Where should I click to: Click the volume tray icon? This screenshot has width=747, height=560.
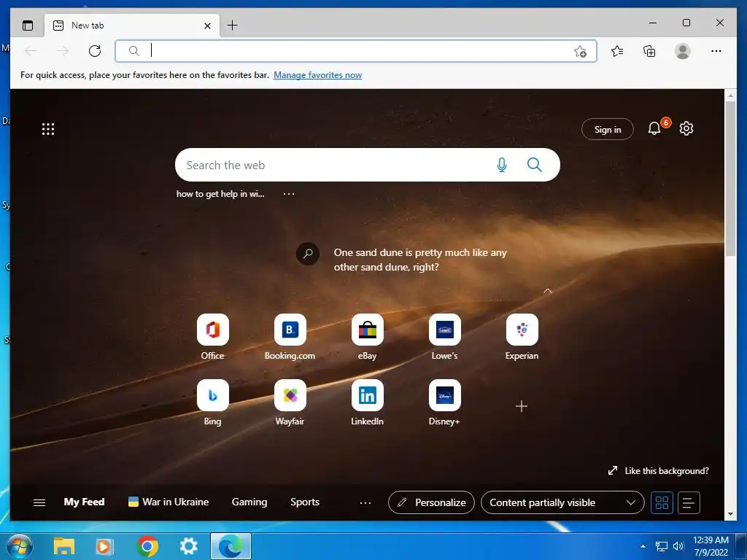point(678,546)
